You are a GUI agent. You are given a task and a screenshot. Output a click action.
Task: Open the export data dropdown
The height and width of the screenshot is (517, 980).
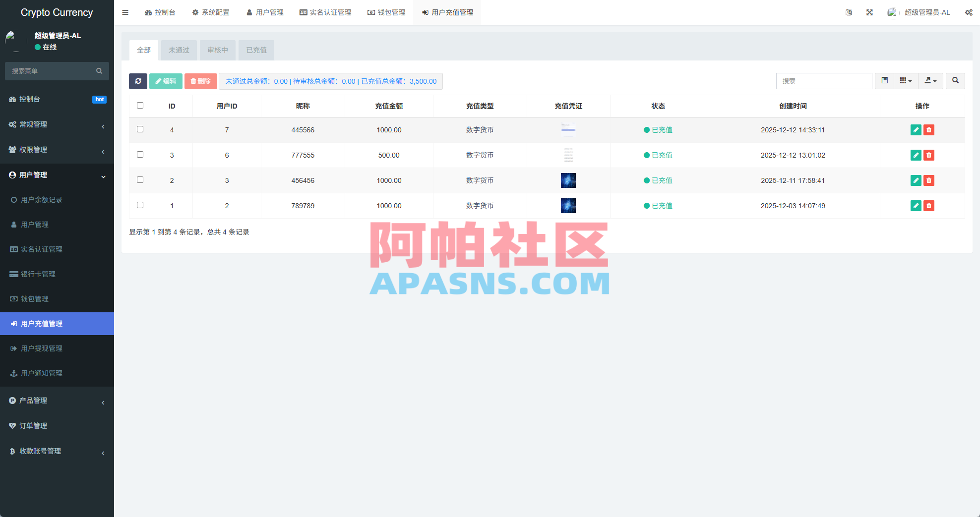(x=930, y=81)
